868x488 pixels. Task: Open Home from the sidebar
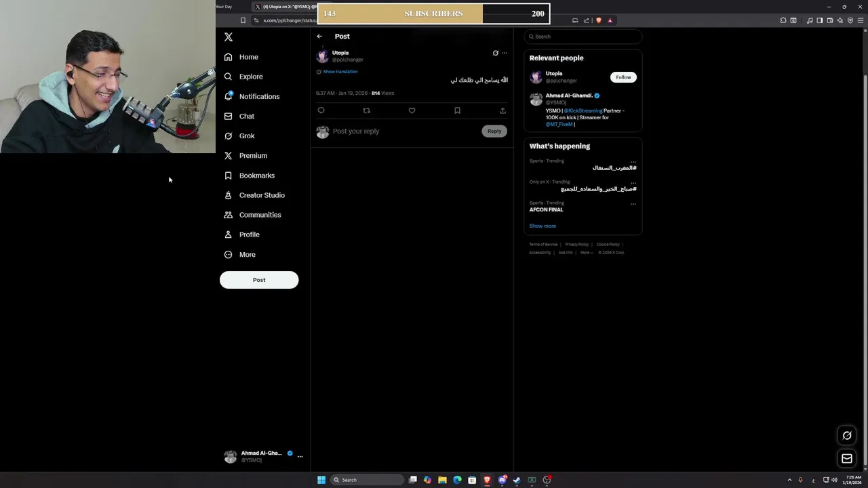(x=241, y=57)
